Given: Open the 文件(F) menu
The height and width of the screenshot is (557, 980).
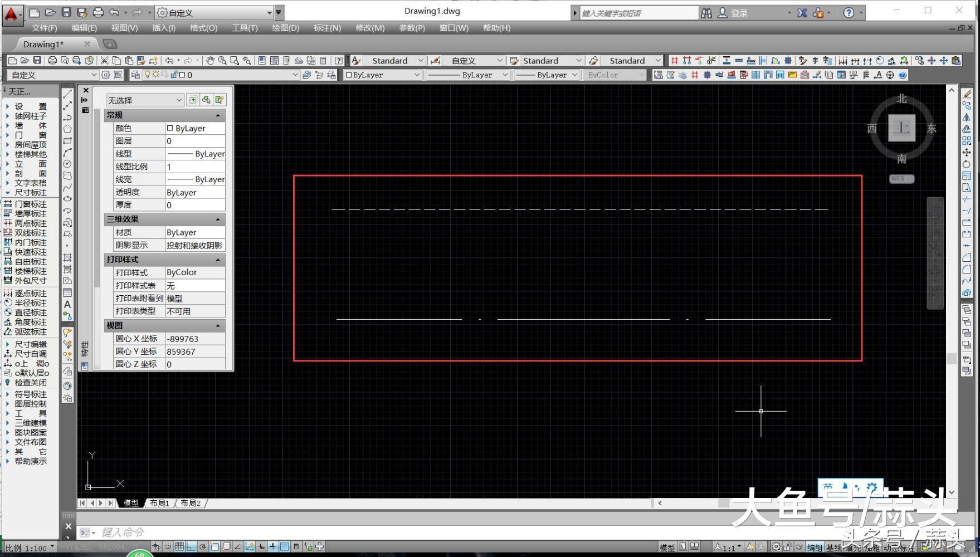Looking at the screenshot, I should point(45,28).
